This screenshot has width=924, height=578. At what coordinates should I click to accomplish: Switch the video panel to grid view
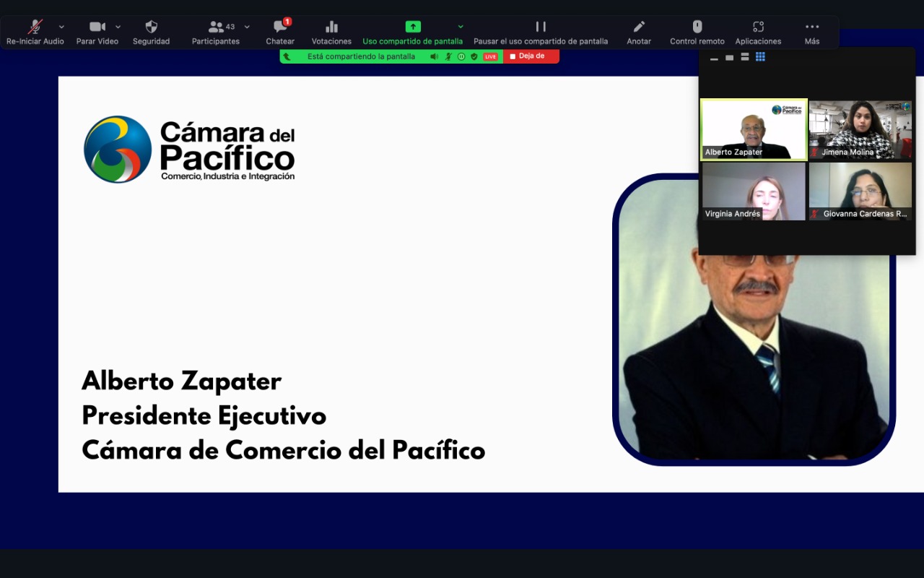[x=760, y=56]
